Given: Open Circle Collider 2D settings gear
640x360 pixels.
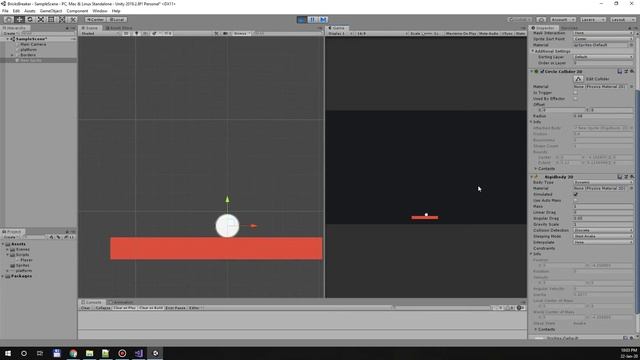Looking at the screenshot, I should 632,71.
